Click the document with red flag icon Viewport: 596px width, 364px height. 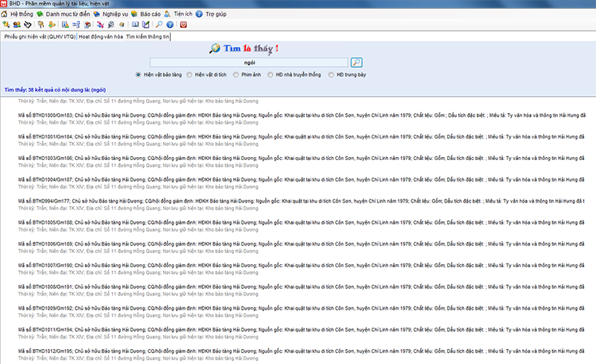coord(87,25)
